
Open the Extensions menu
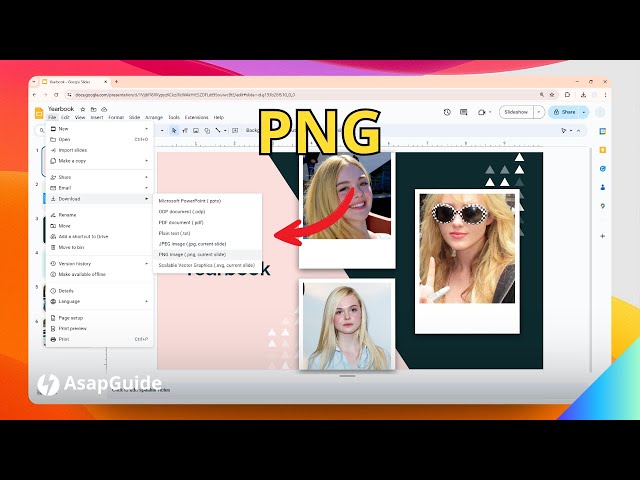[196, 118]
